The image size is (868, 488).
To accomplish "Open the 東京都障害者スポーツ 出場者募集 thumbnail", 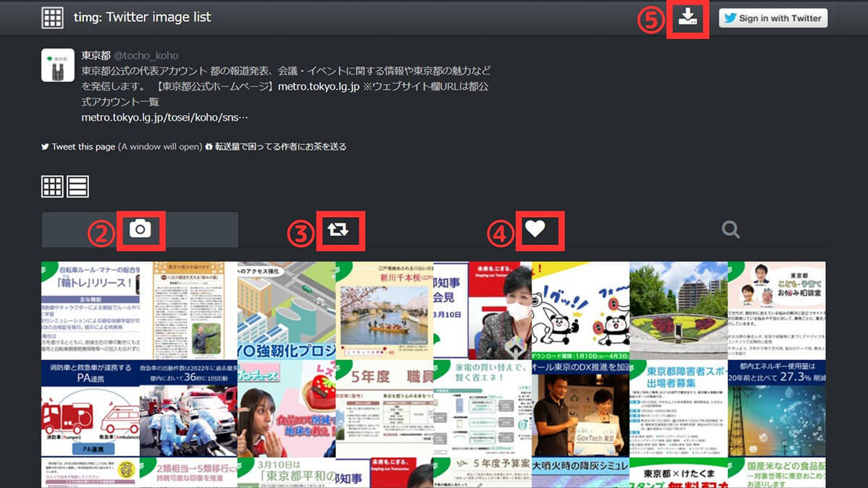I will click(x=678, y=408).
